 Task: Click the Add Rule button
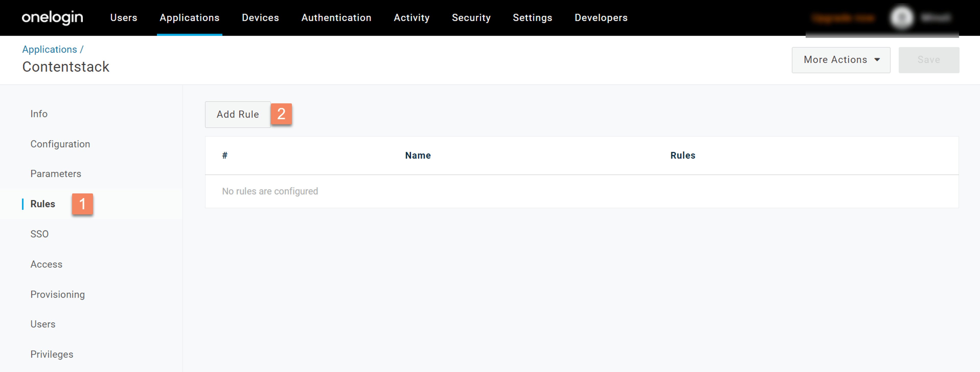(x=238, y=114)
